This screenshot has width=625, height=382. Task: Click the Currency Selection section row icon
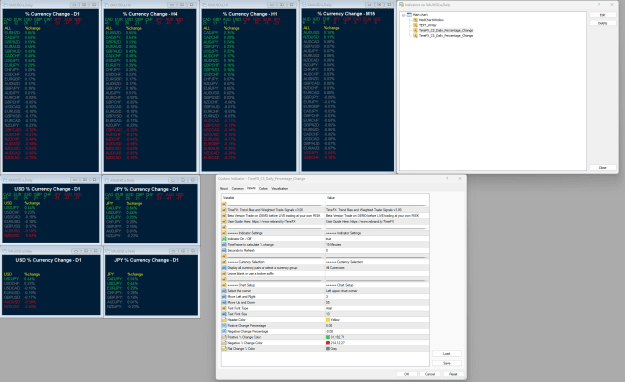(224, 262)
